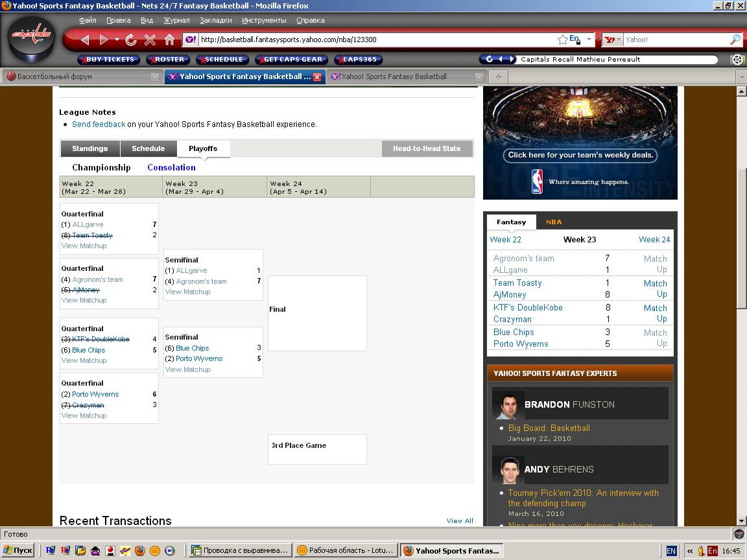Open the Файл menu

[x=88, y=20]
